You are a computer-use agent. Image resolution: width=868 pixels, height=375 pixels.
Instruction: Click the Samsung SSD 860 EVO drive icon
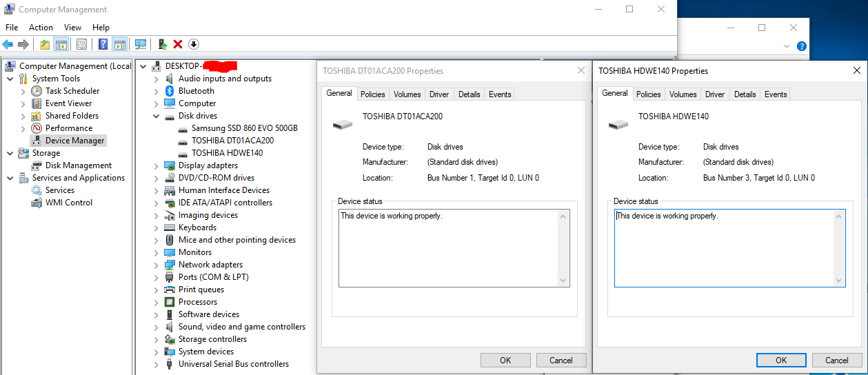click(183, 128)
